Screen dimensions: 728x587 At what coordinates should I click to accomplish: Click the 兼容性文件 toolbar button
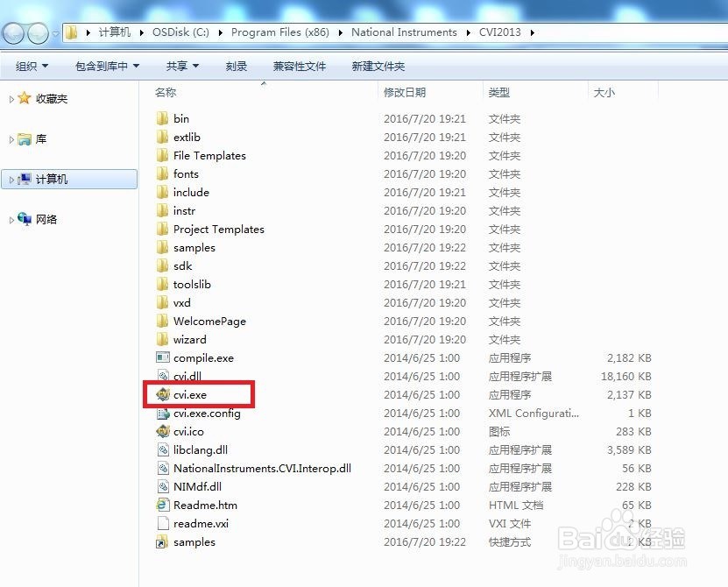pyautogui.click(x=300, y=67)
